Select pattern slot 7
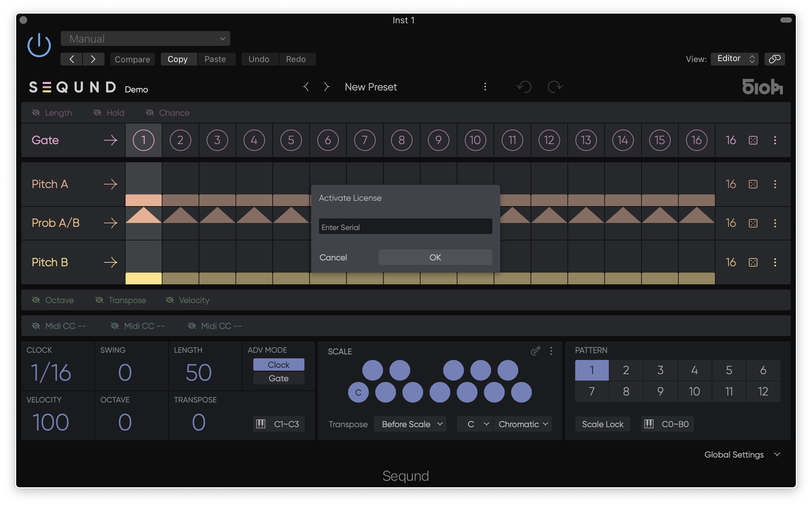 [592, 391]
